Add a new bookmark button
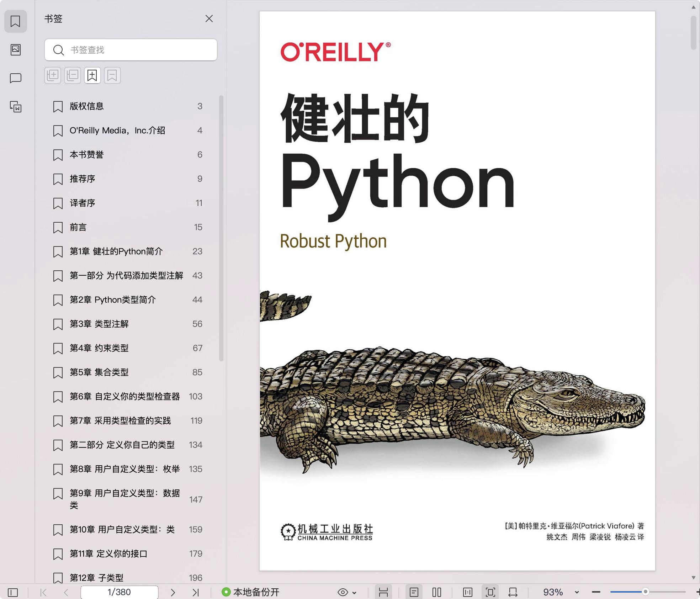 pyautogui.click(x=92, y=75)
